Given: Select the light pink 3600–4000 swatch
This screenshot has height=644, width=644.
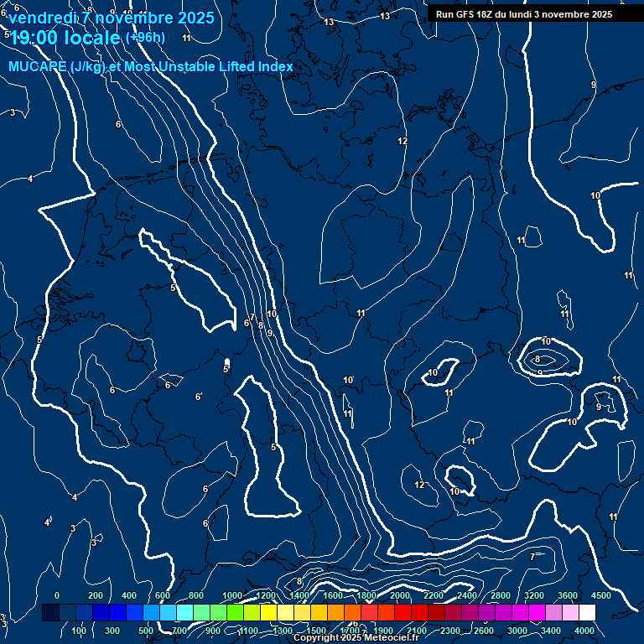Looking at the screenshot, I should (x=570, y=612).
